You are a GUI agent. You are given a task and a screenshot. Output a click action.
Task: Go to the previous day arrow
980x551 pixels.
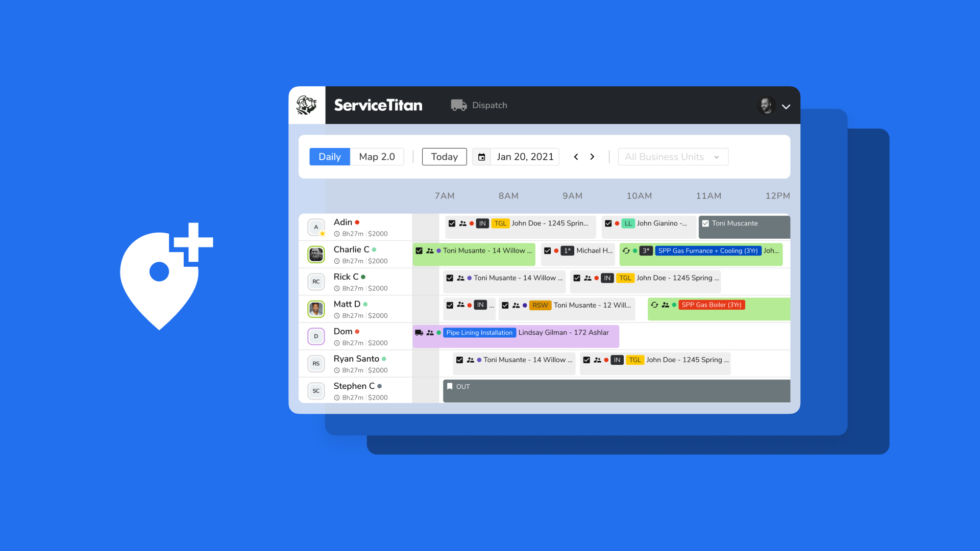(576, 157)
